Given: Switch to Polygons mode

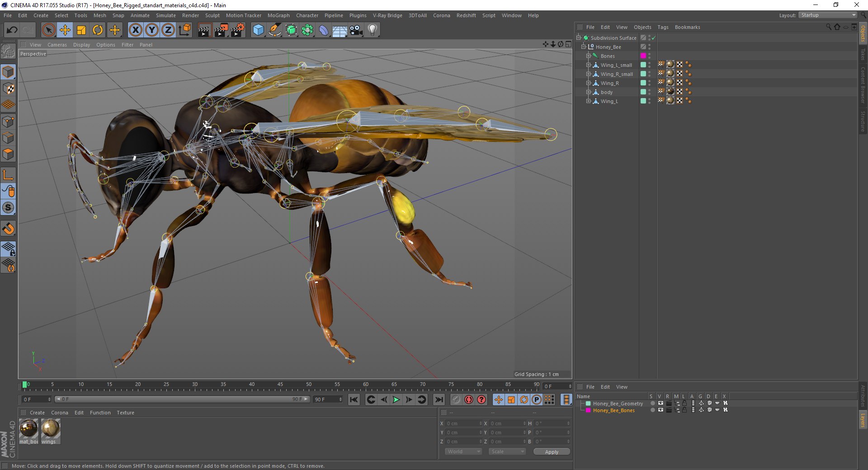Looking at the screenshot, I should pos(8,154).
